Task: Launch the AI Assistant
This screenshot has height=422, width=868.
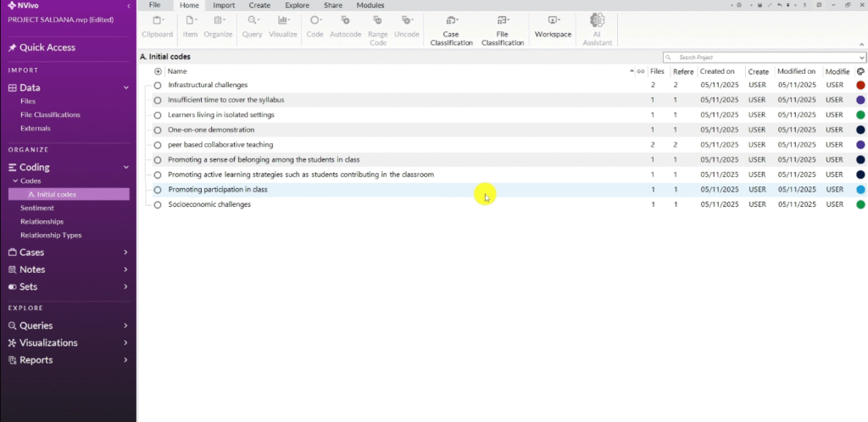Action: pos(597,20)
